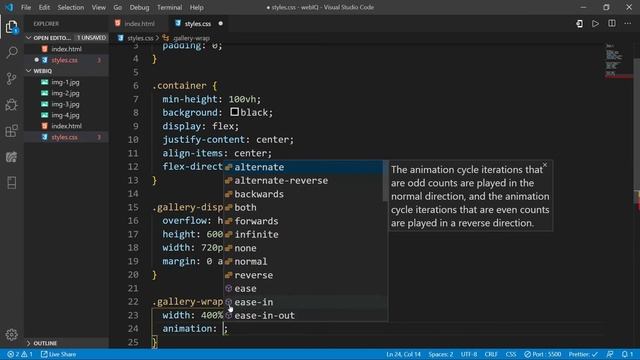Collapse the WEBIQ folder section

(x=66, y=71)
